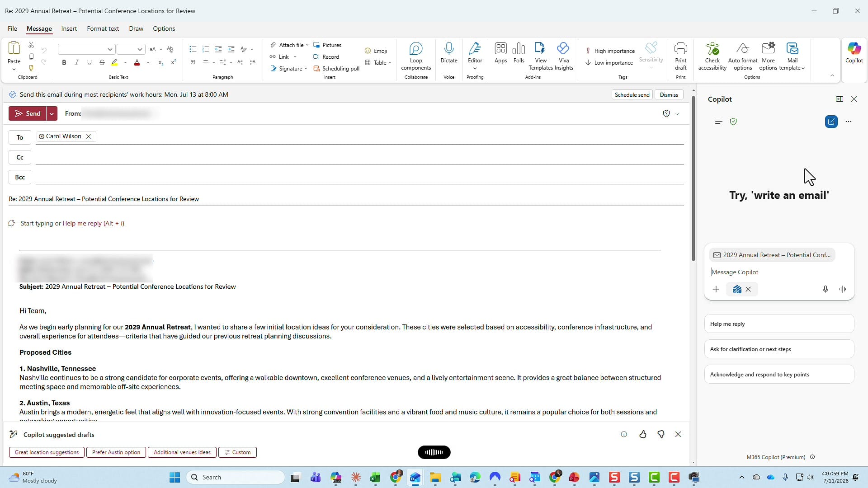Mark message as High importance
Screen dimensions: 868x488
610,51
